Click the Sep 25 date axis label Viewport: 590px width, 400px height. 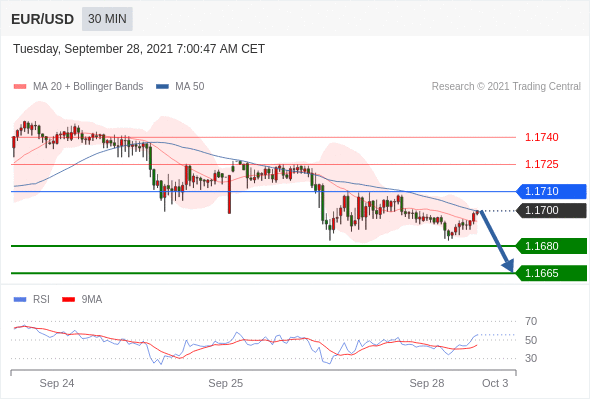point(226,383)
